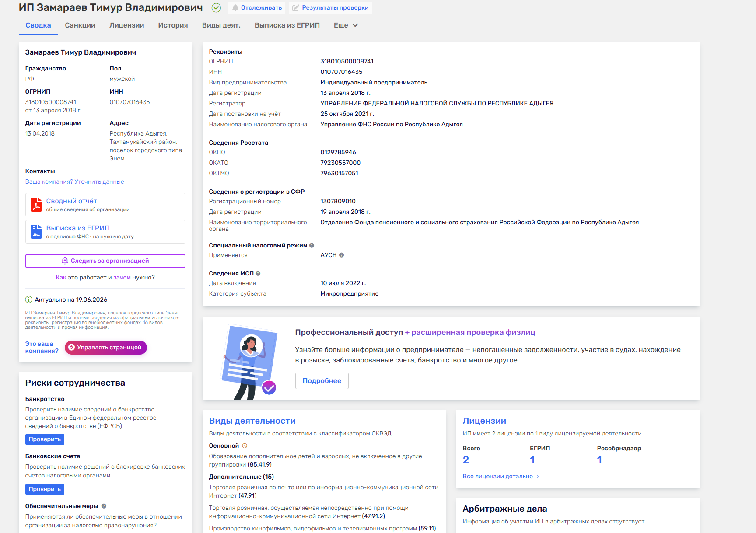This screenshot has height=533, width=756.
Task: Open the Виды деят. tab
Action: [221, 25]
